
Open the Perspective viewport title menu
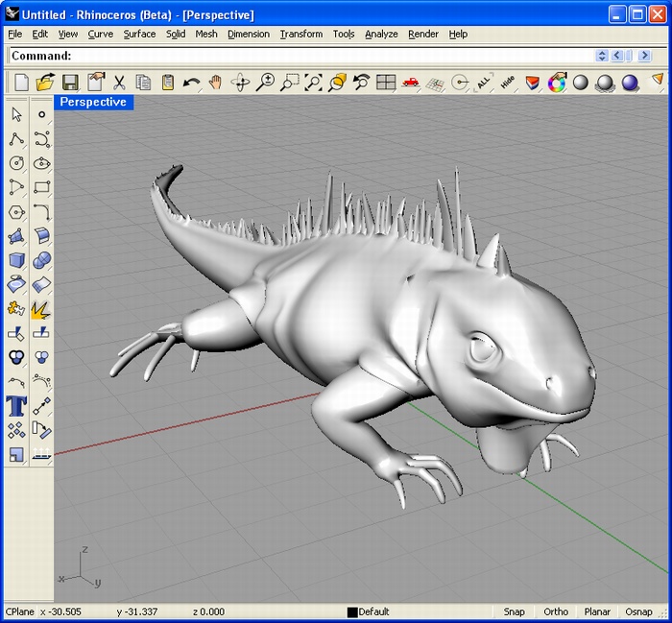coord(93,102)
